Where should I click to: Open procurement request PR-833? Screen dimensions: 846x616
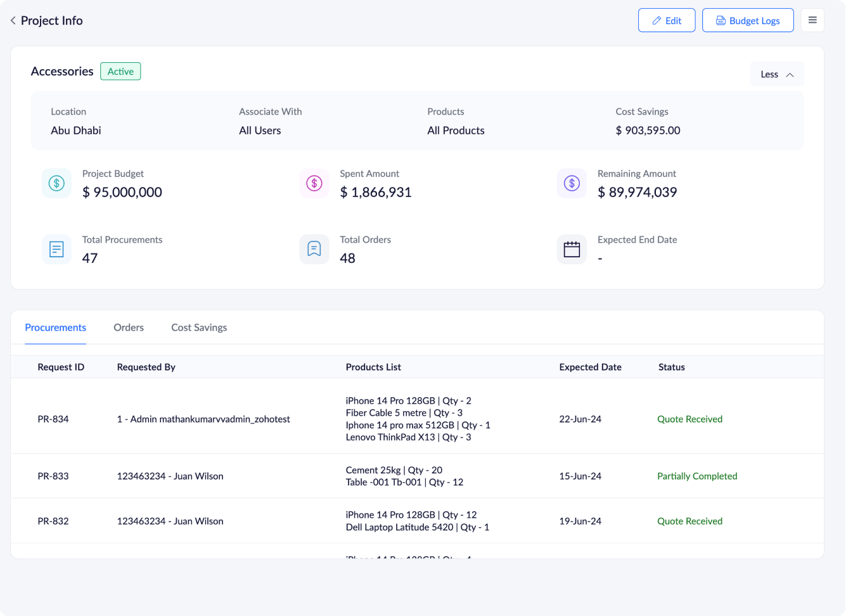pos(53,476)
